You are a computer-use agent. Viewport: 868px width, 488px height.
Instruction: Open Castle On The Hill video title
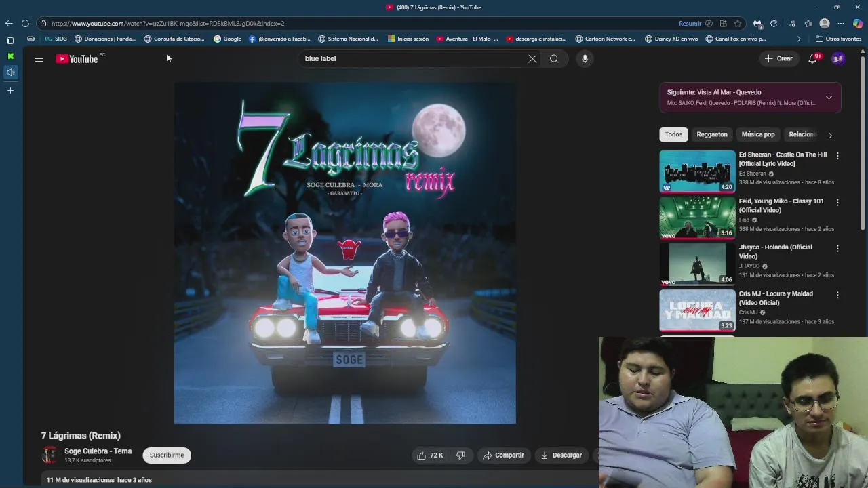pyautogui.click(x=783, y=159)
